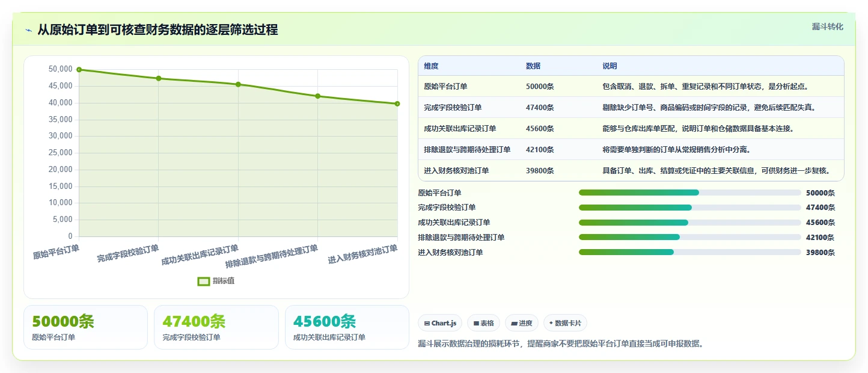Click the 指标值 legend color box
The width and height of the screenshot is (868, 373).
(x=204, y=281)
